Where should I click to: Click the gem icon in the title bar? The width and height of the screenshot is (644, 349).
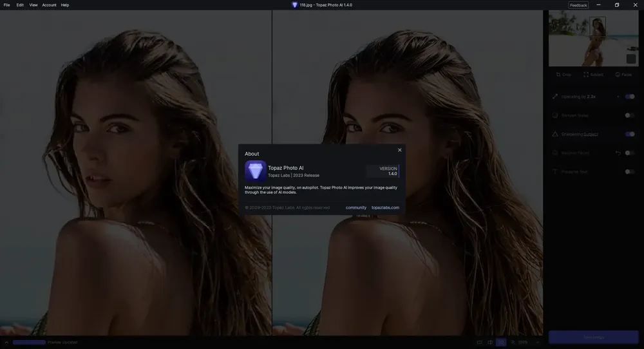[294, 5]
